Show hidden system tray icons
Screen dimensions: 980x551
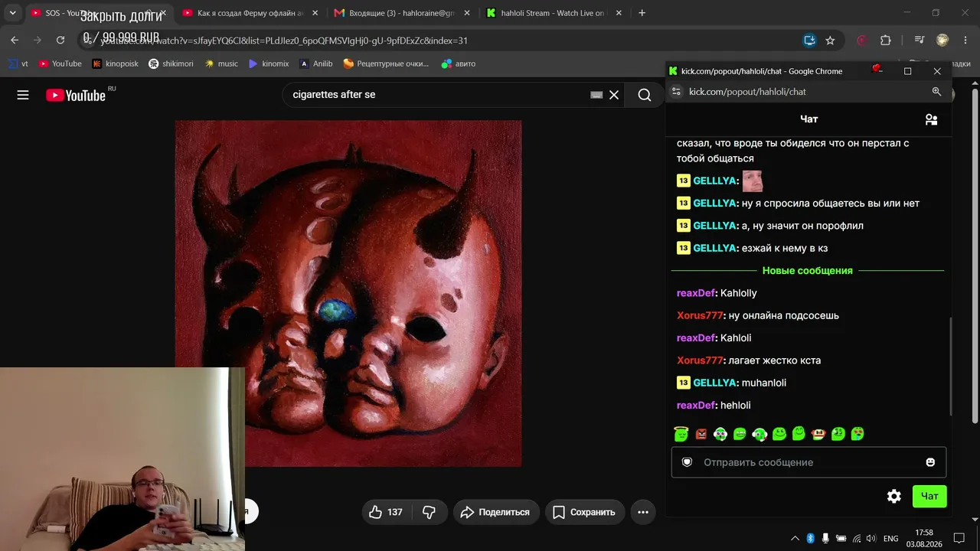point(795,538)
